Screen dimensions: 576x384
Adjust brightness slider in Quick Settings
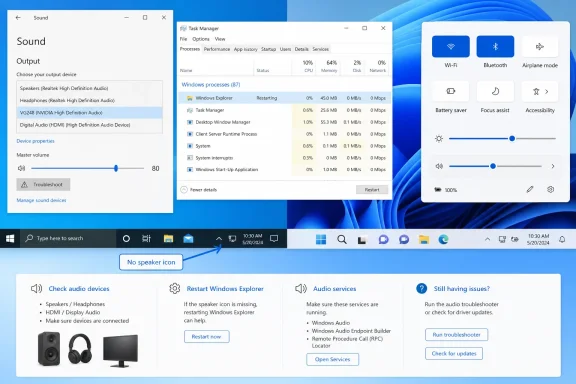[502, 139]
